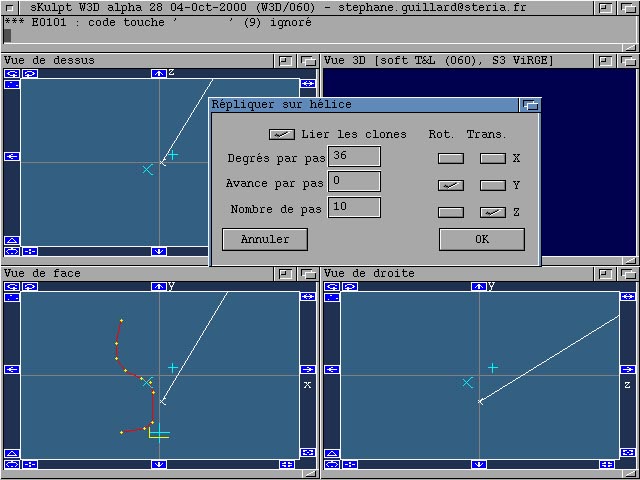
Task: Click the Rot. column heading
Action: 441,134
